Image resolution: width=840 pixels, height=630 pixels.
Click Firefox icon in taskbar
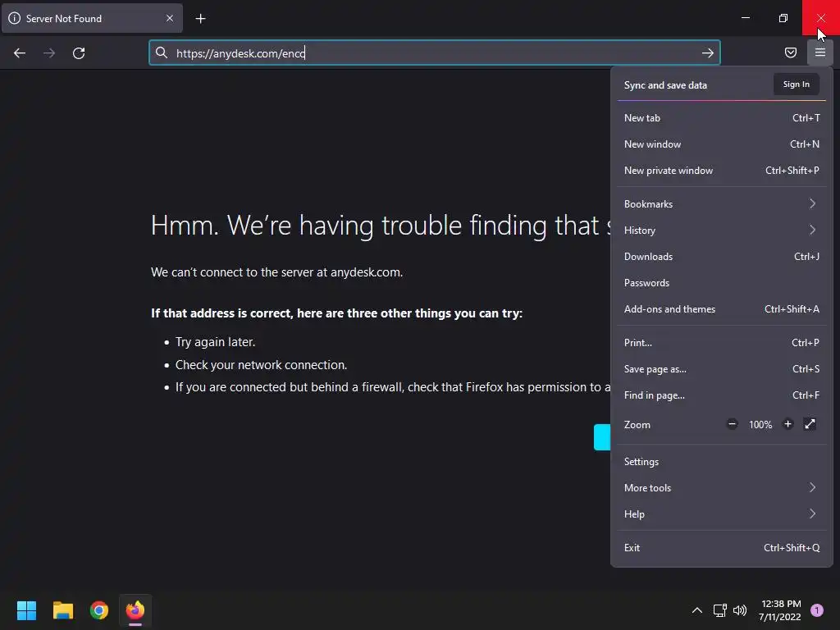[135, 610]
